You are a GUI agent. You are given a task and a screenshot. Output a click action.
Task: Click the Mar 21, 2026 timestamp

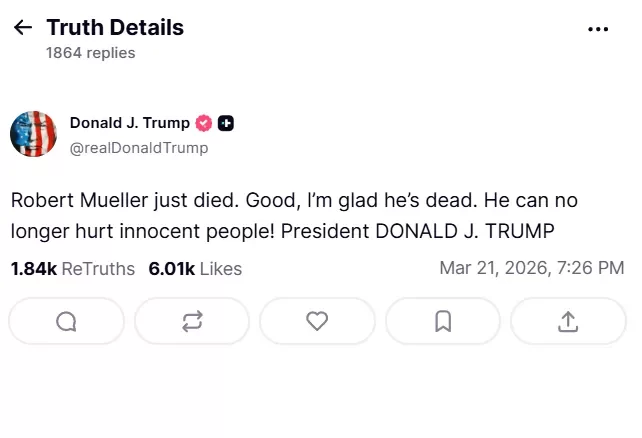tap(531, 267)
